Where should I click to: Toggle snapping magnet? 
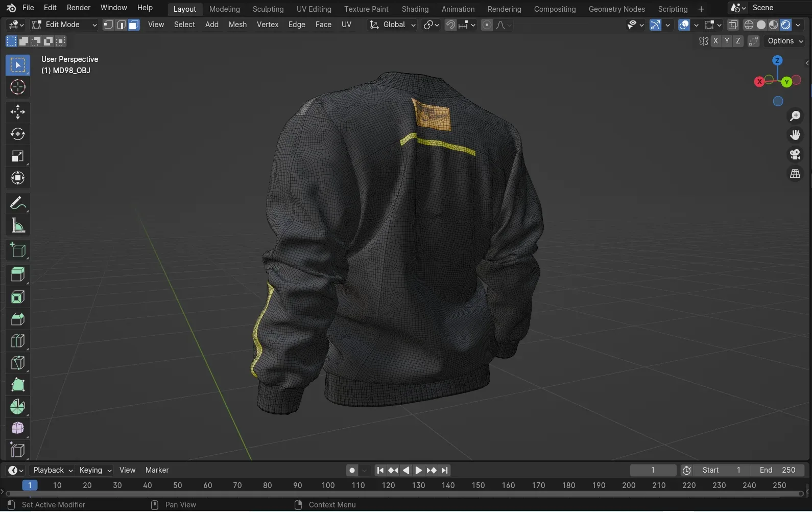pos(450,25)
